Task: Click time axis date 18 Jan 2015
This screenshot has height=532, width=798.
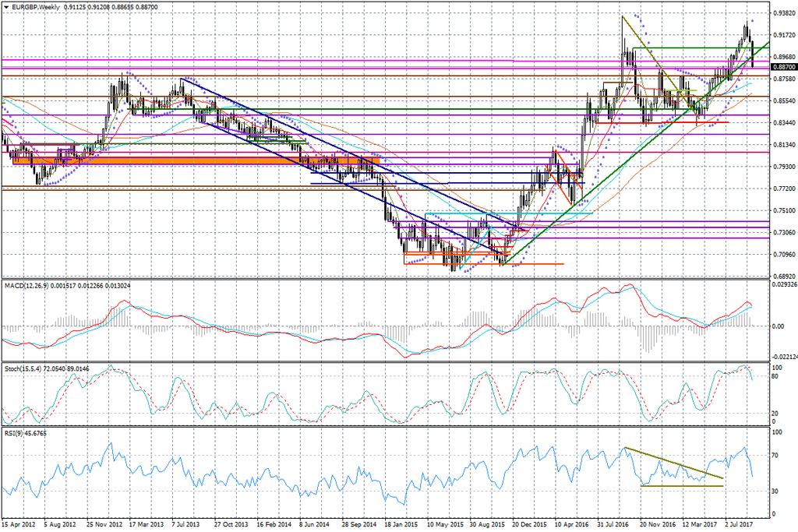Action: (401, 523)
